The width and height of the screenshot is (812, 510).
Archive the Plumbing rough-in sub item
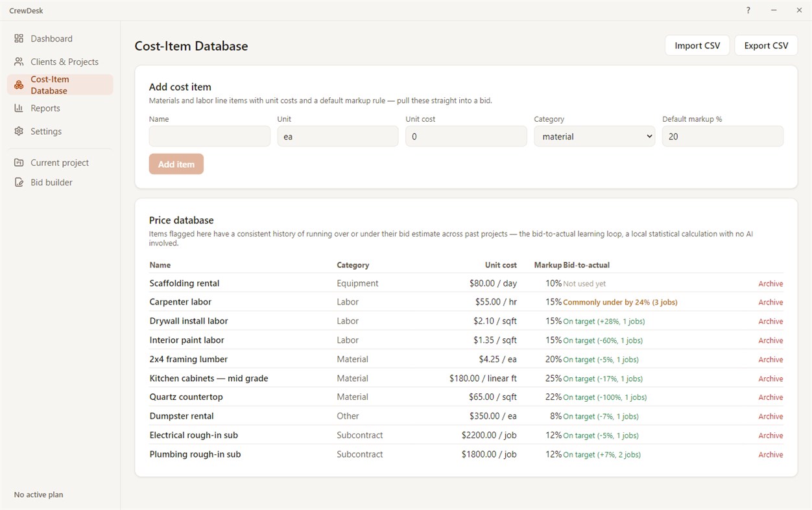coord(770,455)
